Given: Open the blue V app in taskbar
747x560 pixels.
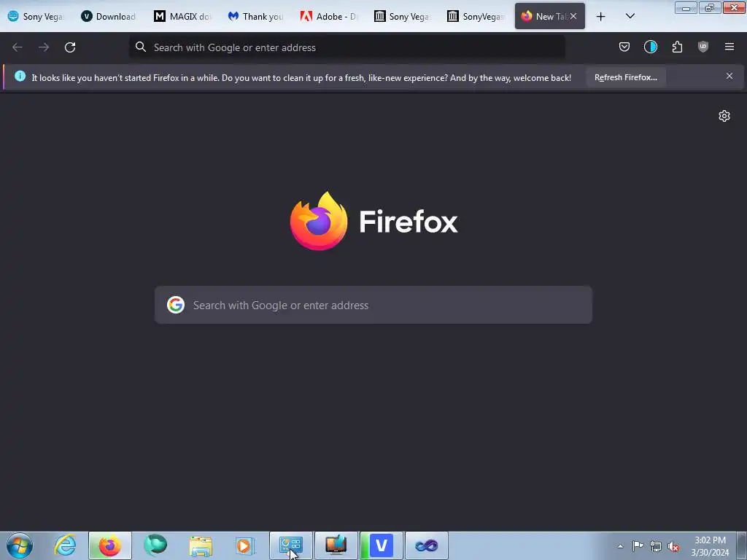Looking at the screenshot, I should click(x=381, y=545).
